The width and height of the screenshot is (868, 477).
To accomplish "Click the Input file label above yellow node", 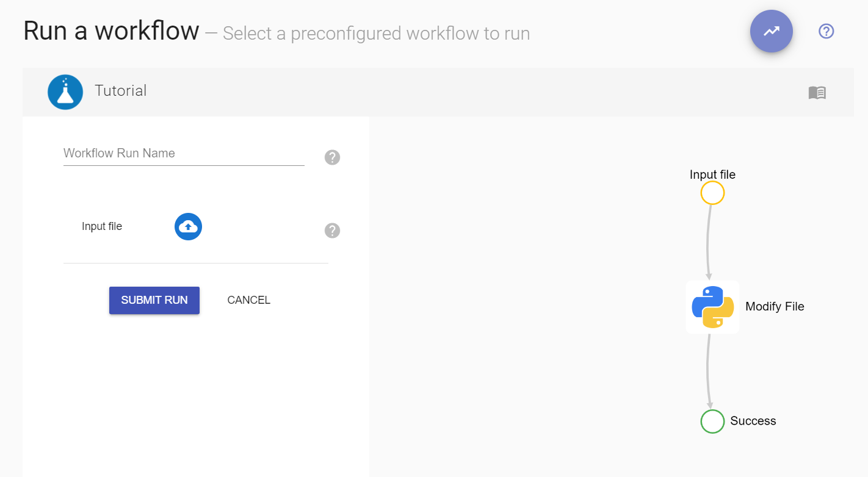I will click(712, 174).
